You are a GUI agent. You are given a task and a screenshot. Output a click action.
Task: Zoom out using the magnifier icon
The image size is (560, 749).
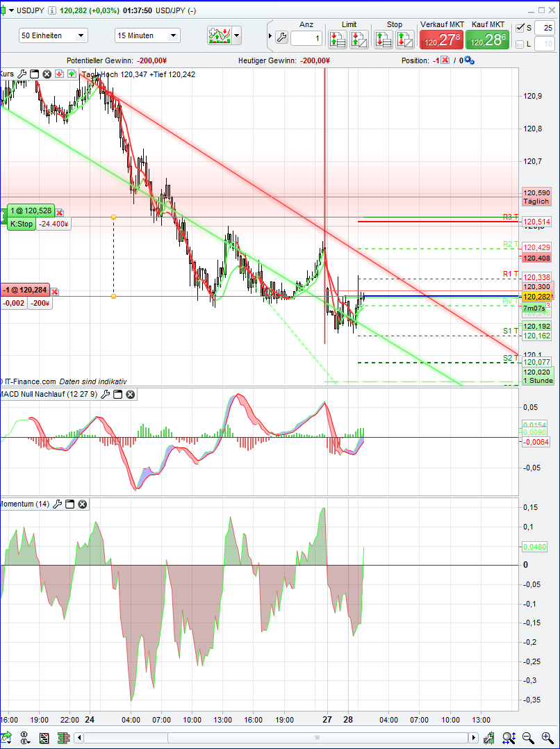(529, 737)
